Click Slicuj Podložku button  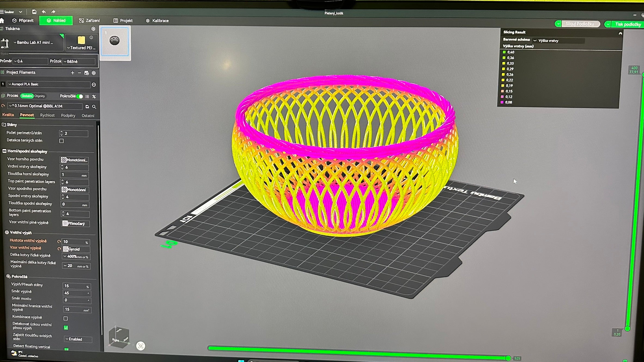coord(580,24)
